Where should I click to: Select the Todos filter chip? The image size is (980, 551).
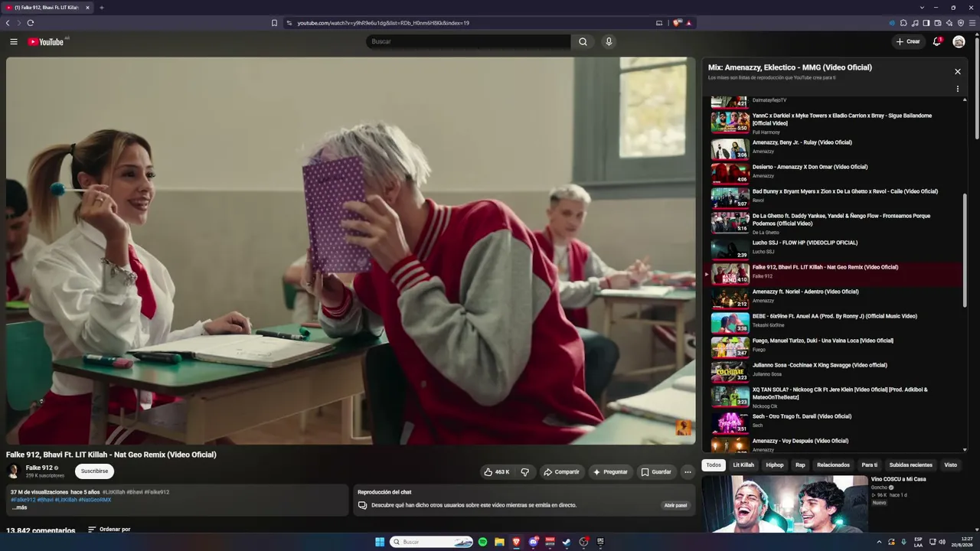point(714,465)
